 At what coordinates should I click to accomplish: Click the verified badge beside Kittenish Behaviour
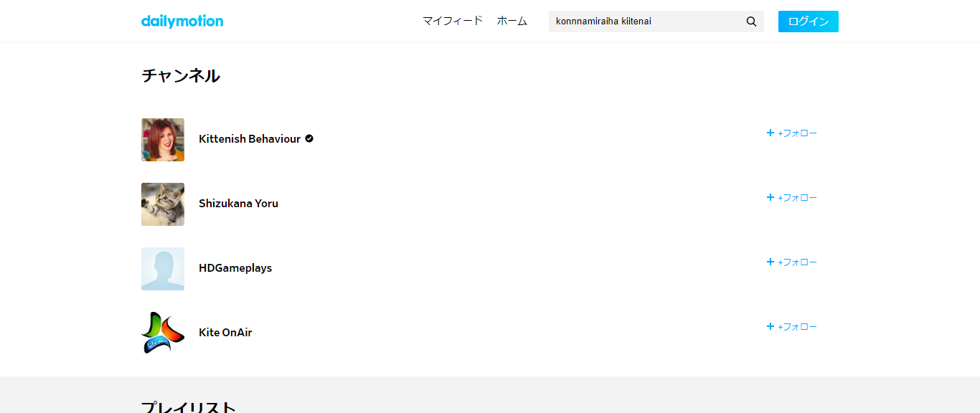pyautogui.click(x=309, y=138)
